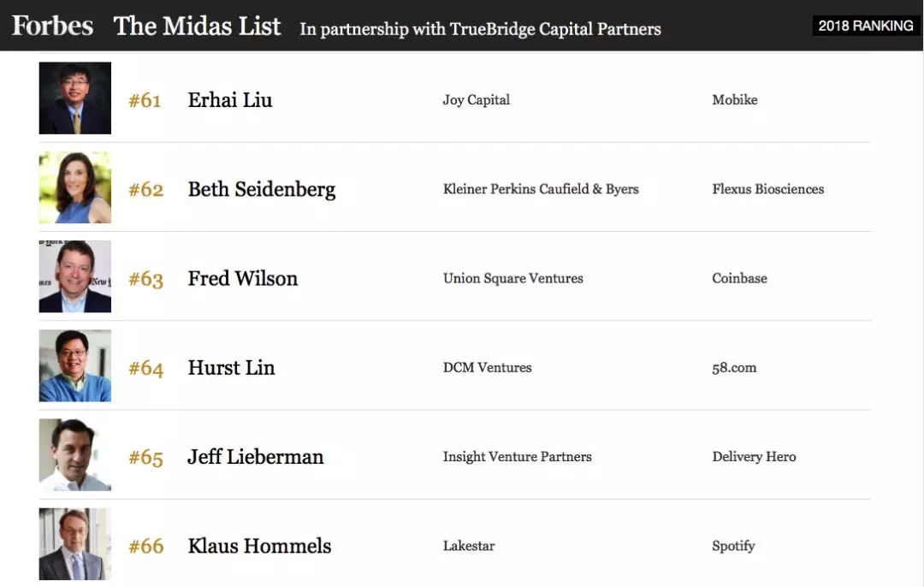Click the profile photo in row #63

(75, 277)
